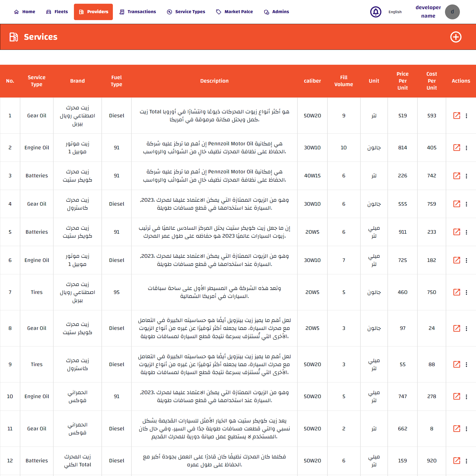Click the developer avatar circle
The width and height of the screenshot is (476, 476).
coord(452,12)
